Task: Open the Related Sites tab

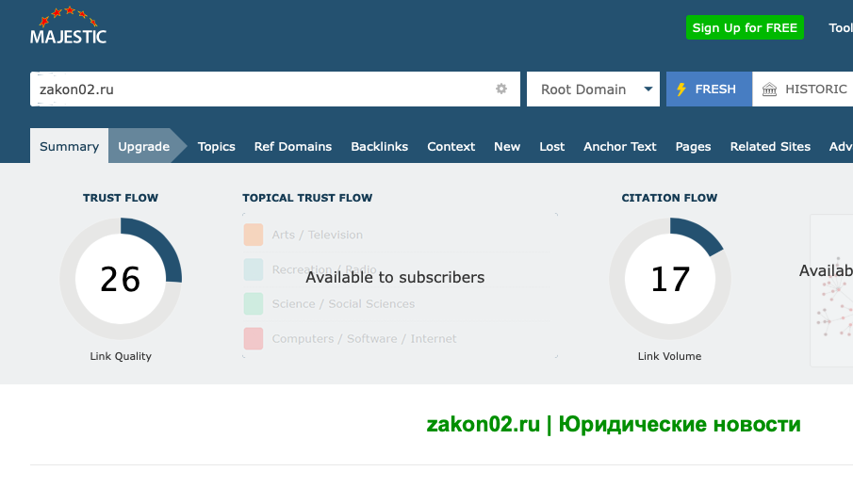Action: tap(770, 146)
